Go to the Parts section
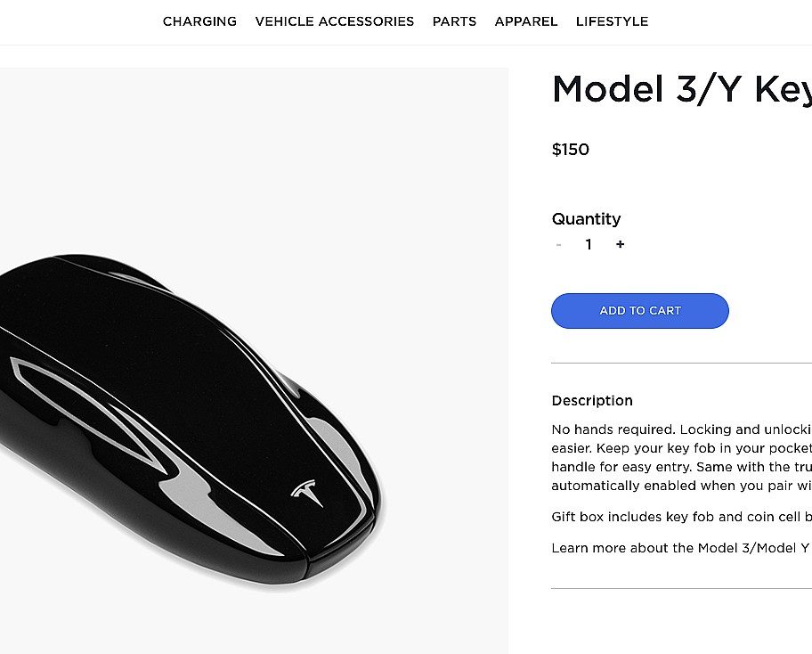The width and height of the screenshot is (812, 654). pyautogui.click(x=454, y=21)
